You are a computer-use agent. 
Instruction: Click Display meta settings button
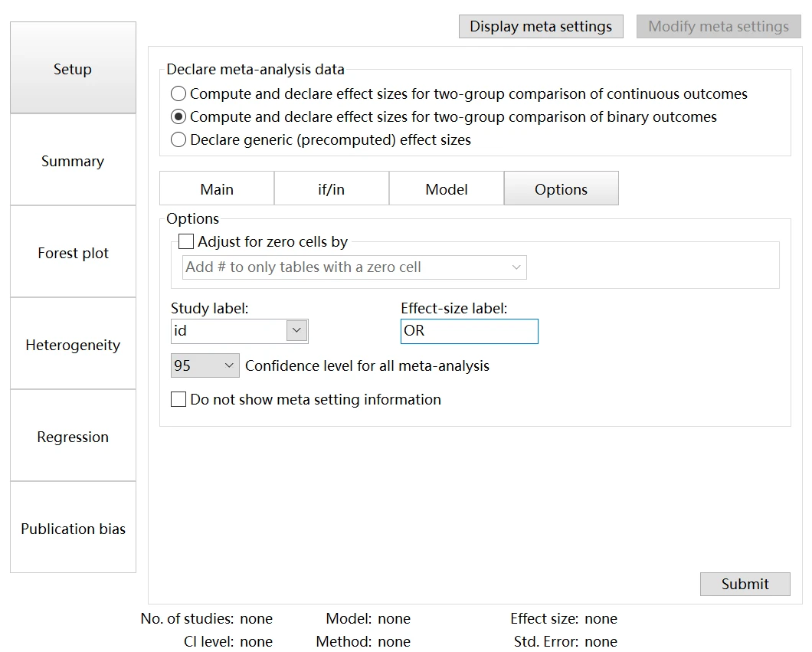point(541,27)
